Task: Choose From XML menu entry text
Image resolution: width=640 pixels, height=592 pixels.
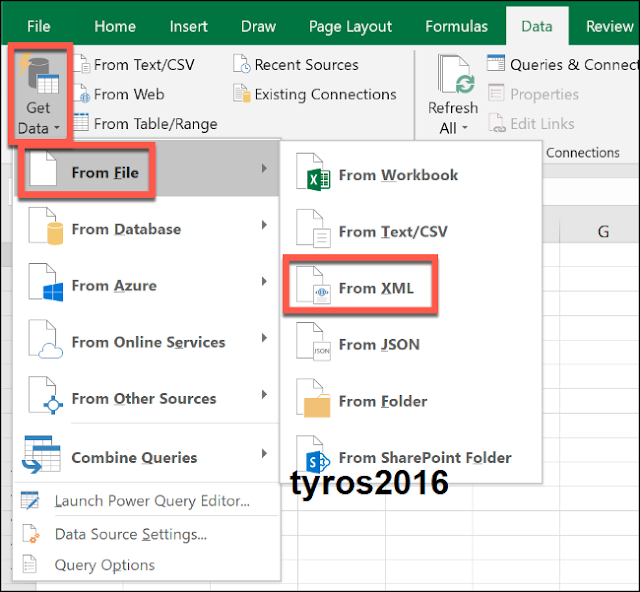Action: click(376, 288)
